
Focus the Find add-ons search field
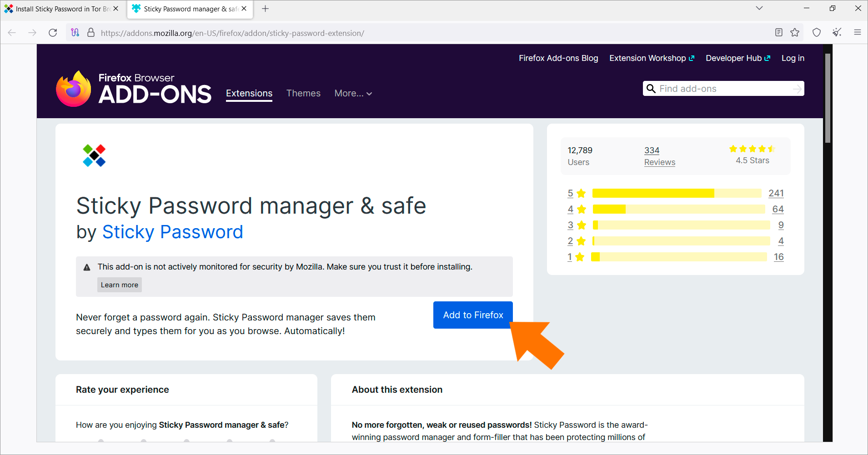click(x=724, y=89)
